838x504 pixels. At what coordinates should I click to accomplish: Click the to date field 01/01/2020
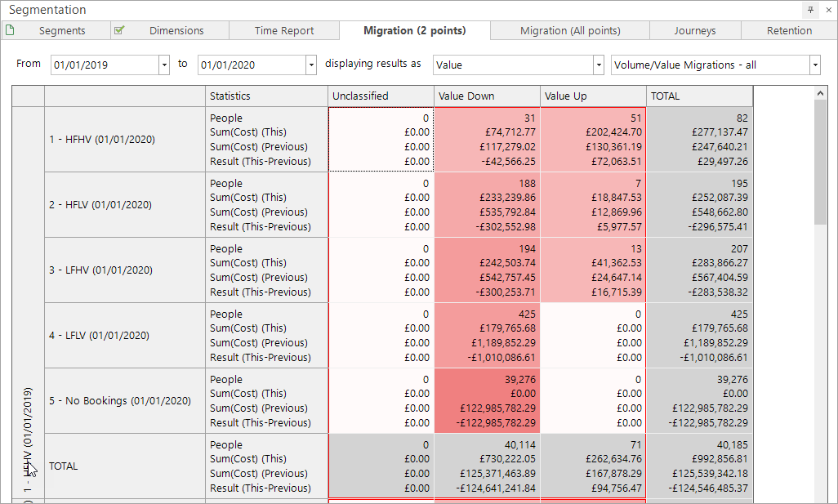click(252, 65)
